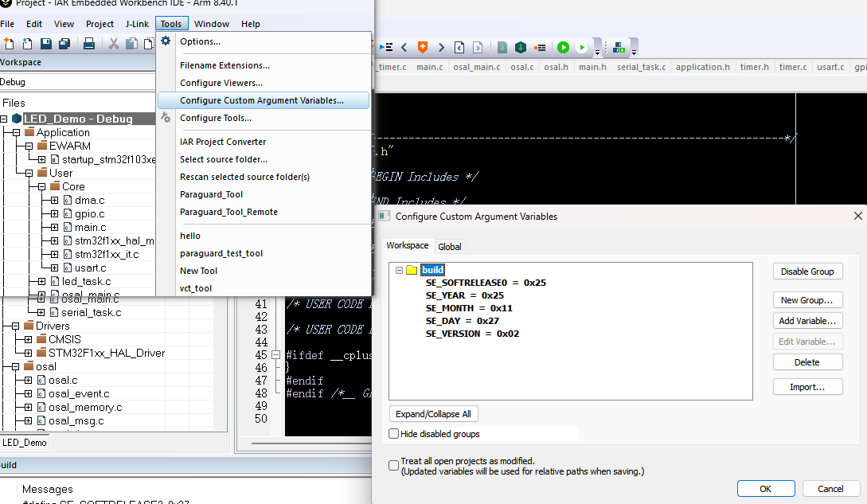The height and width of the screenshot is (504, 867).
Task: Choose Configure Custom Argument Variables menu item
Action: tap(264, 100)
